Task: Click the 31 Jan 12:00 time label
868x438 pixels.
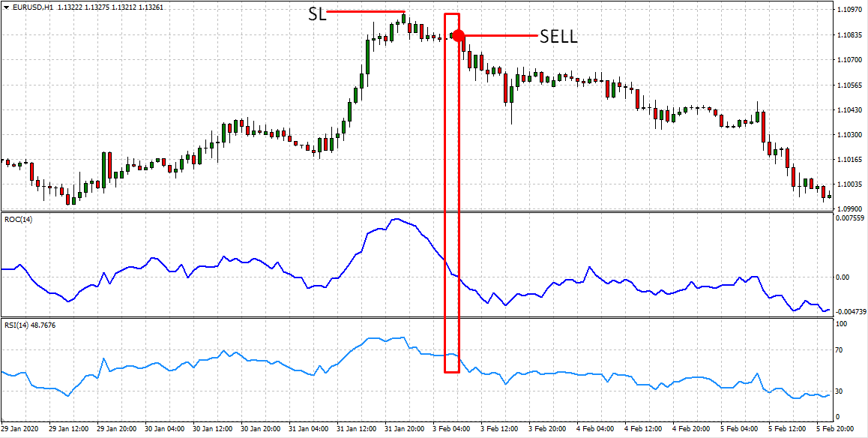Action: point(357,430)
